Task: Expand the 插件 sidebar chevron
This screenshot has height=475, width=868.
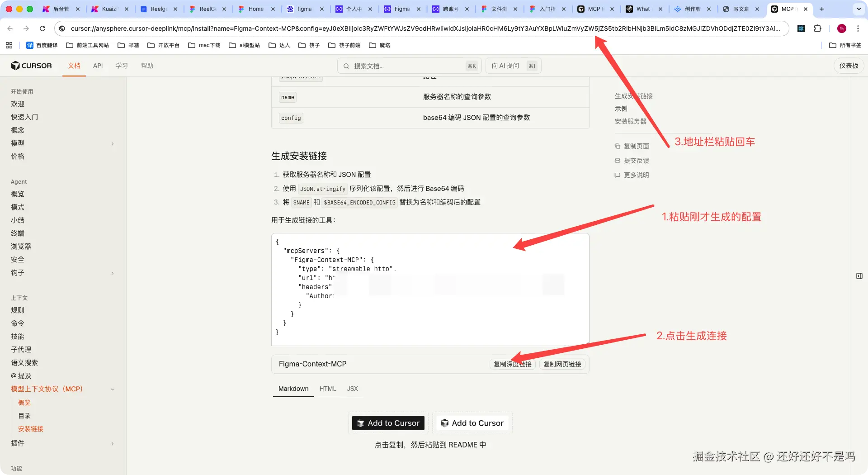Action: (113, 444)
